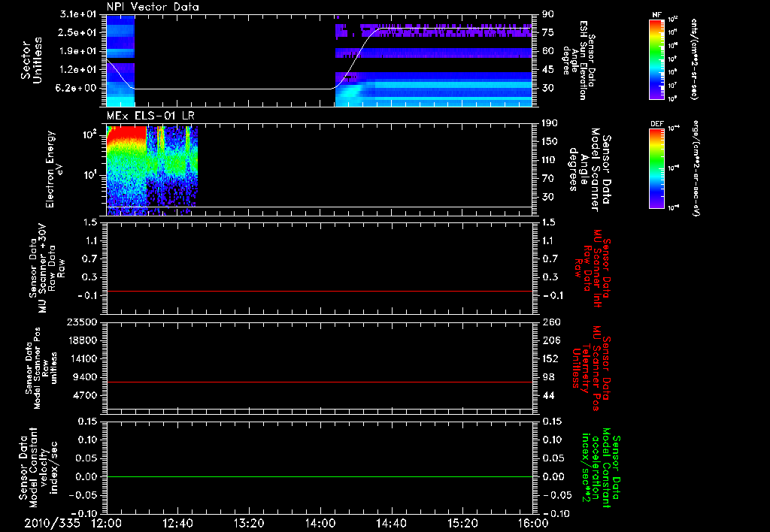Click the red line in the MU Scanner +30V panel
The height and width of the screenshot is (532, 770).
[319, 292]
